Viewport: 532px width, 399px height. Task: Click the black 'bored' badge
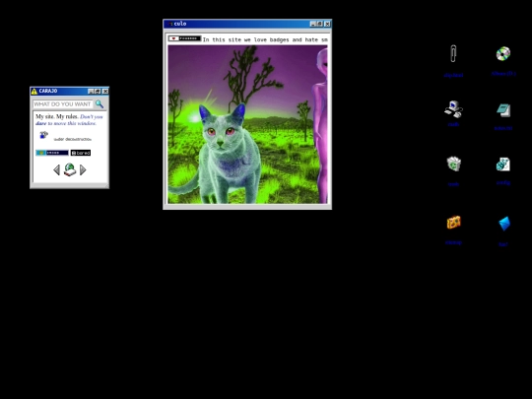[x=81, y=153]
